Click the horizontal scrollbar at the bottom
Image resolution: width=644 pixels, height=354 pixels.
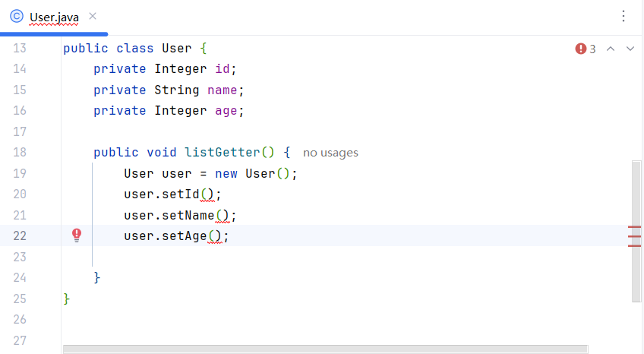(325, 349)
